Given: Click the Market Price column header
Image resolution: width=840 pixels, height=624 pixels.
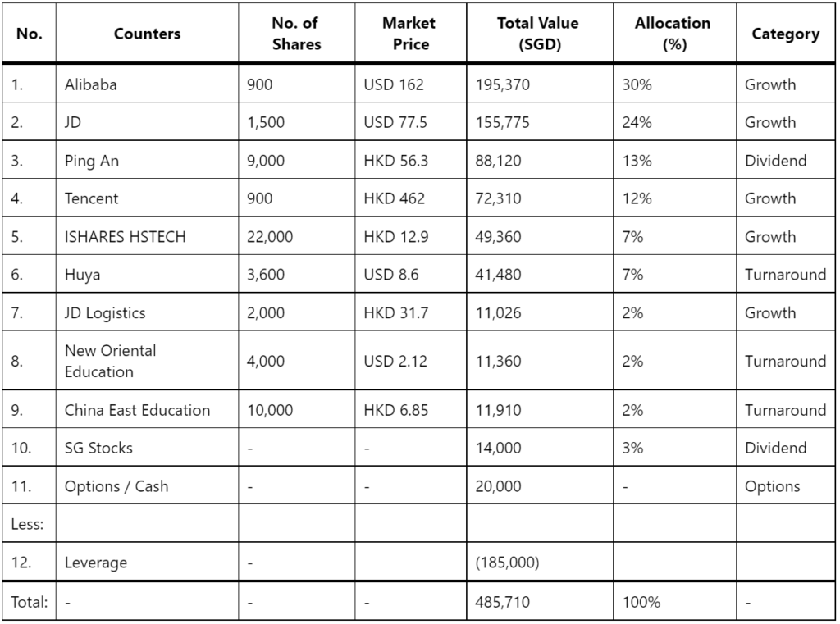Looking at the screenshot, I should [x=410, y=33].
